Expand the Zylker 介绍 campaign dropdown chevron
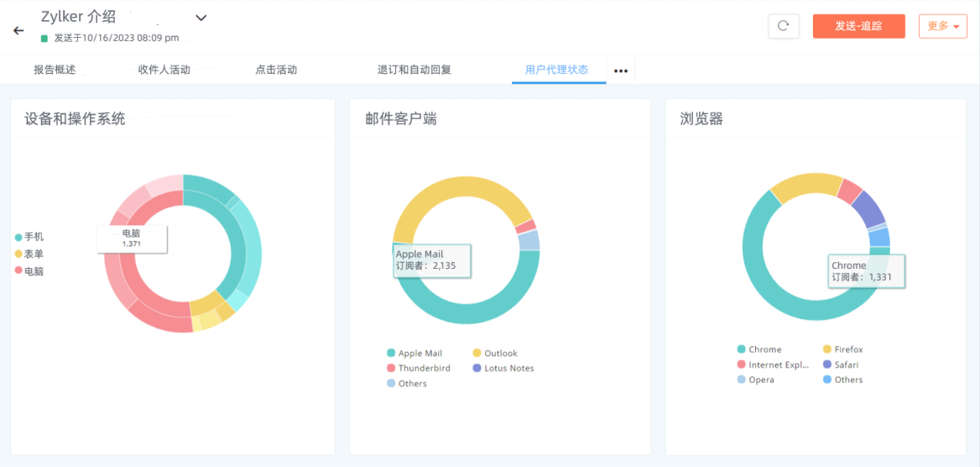This screenshot has height=467, width=980. tap(201, 18)
